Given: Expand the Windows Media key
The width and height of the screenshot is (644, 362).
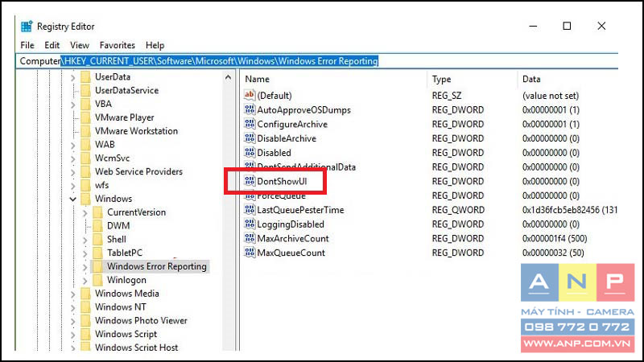Looking at the screenshot, I should point(72,294).
